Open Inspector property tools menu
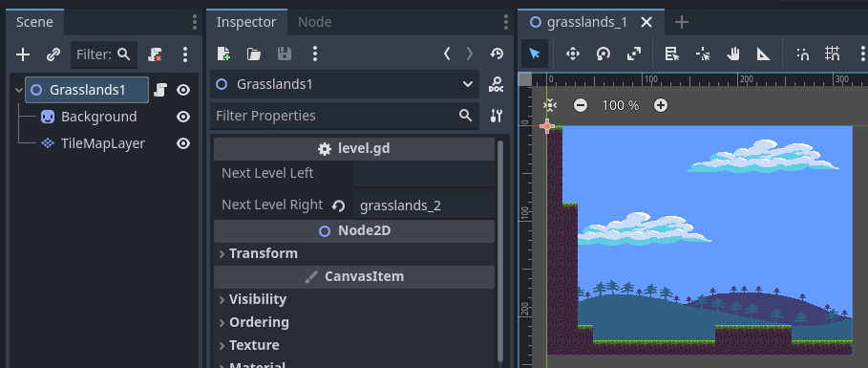Viewport: 868px width, 368px height. (x=496, y=116)
